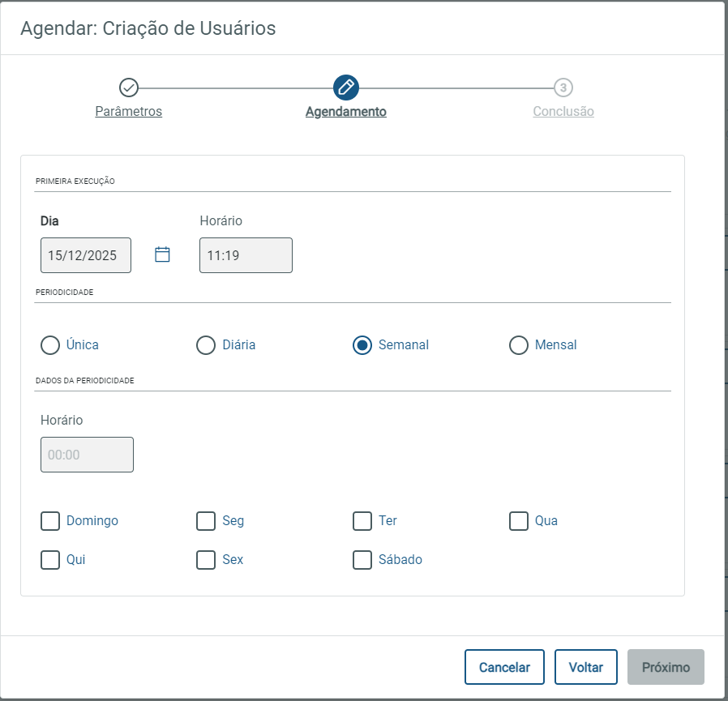Tick the Ter weekday checkbox

pos(362,520)
